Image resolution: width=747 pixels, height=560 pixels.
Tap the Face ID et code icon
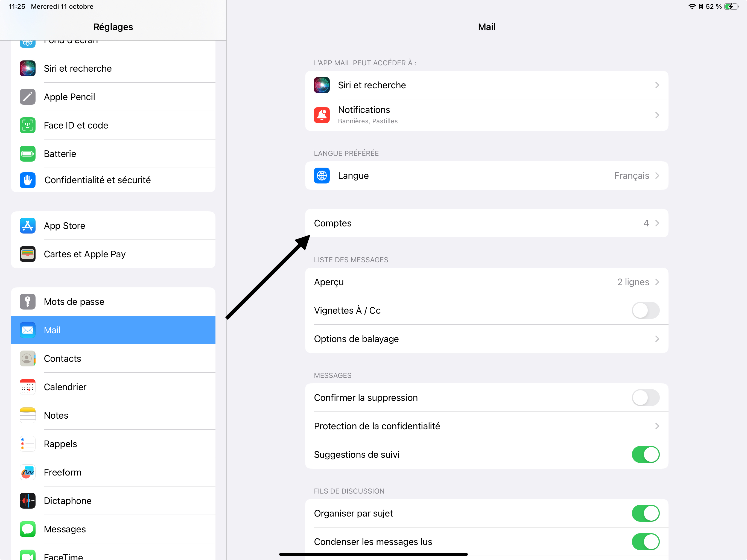[x=28, y=125]
